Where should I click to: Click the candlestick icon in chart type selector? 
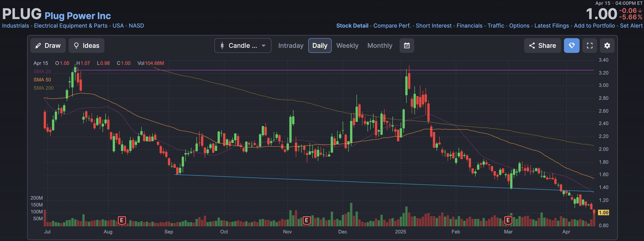click(222, 46)
